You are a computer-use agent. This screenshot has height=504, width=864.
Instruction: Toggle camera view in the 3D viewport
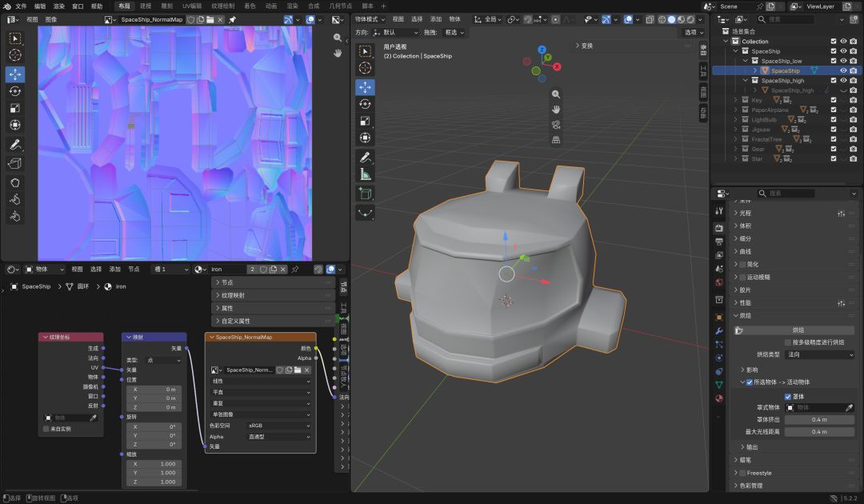(x=556, y=125)
